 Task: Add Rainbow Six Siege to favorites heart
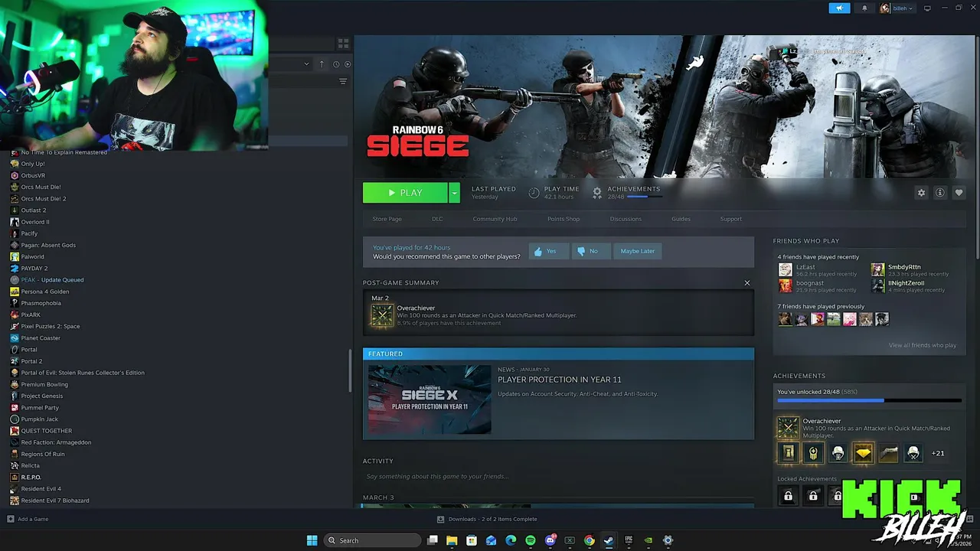pos(959,193)
